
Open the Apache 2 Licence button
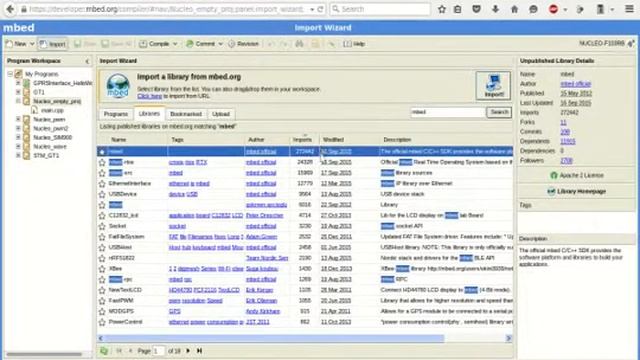576,176
